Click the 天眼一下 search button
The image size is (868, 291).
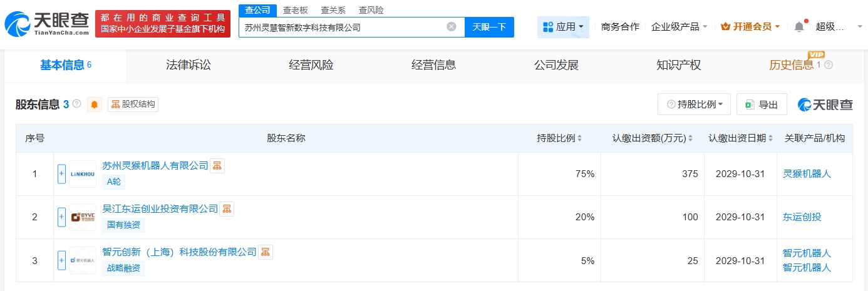click(489, 27)
